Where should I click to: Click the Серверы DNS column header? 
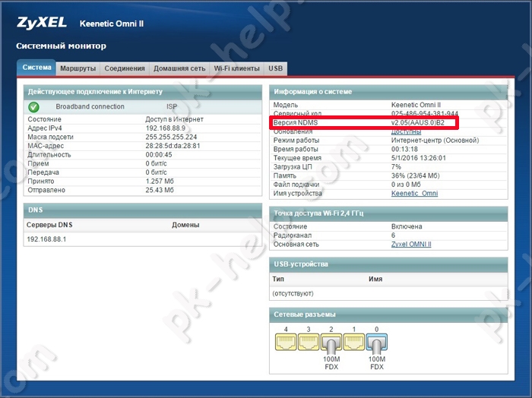pyautogui.click(x=49, y=225)
